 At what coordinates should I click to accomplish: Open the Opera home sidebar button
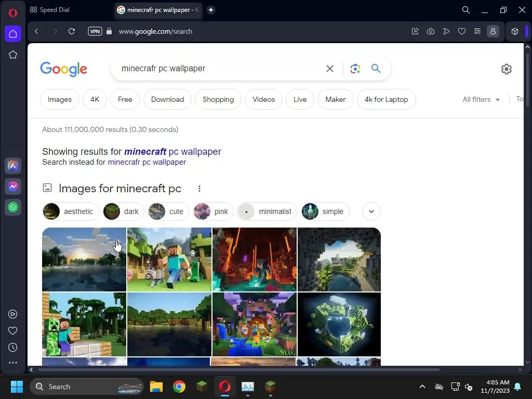pos(13,34)
